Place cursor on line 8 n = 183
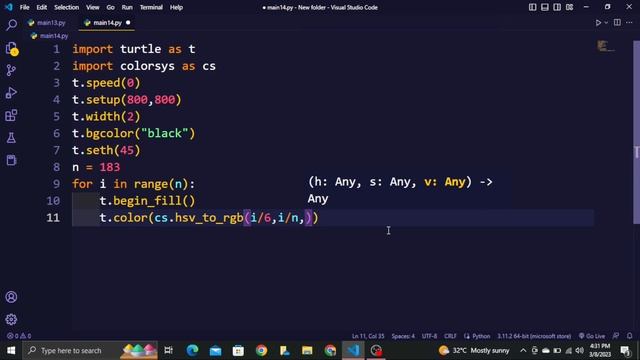 [x=96, y=167]
